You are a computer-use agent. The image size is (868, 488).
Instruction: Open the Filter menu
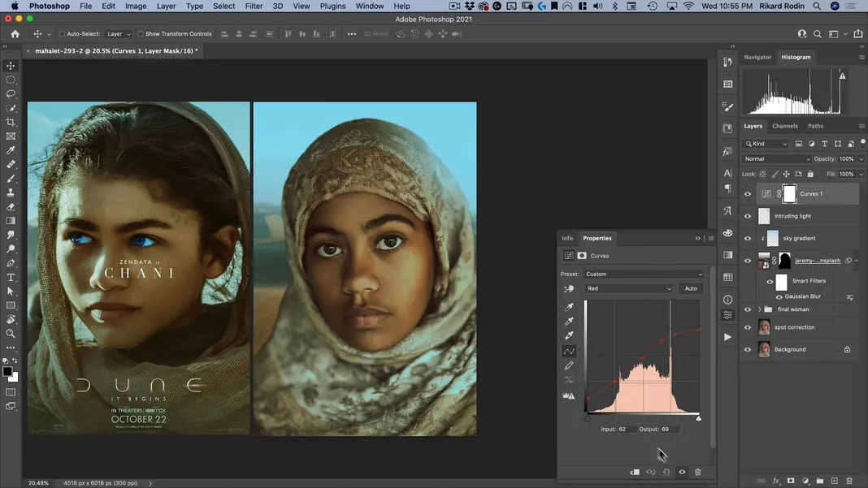254,6
